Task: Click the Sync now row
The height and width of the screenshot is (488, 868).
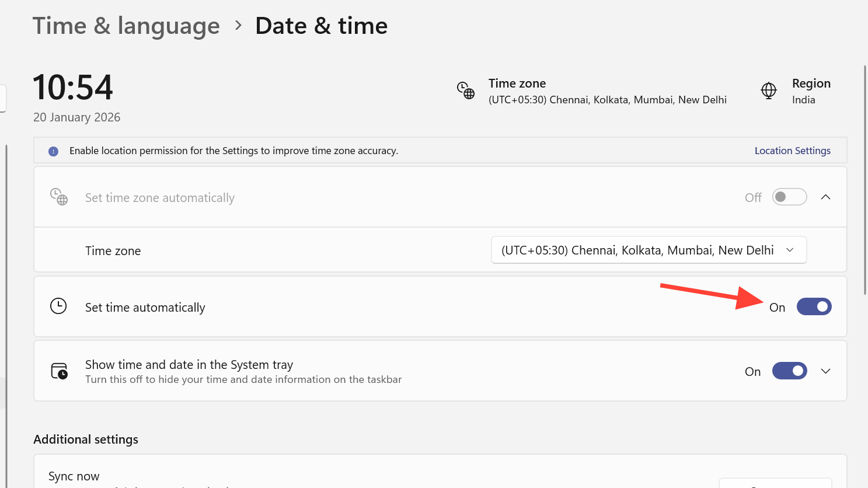Action: (x=74, y=476)
